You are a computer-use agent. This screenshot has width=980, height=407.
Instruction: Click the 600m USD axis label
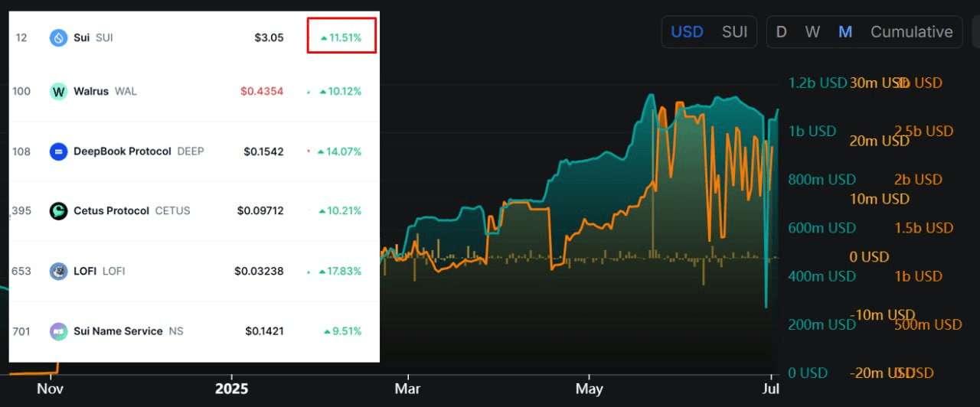tap(822, 228)
